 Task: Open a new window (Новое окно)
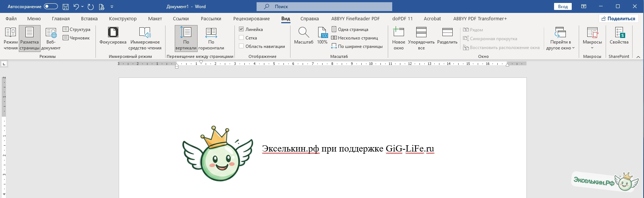[x=398, y=38]
